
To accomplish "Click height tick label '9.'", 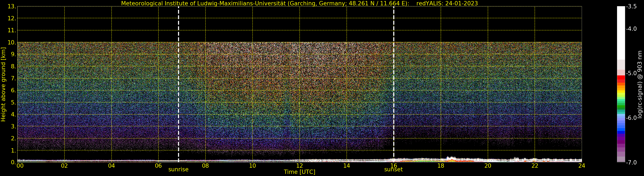I will 13,54.
